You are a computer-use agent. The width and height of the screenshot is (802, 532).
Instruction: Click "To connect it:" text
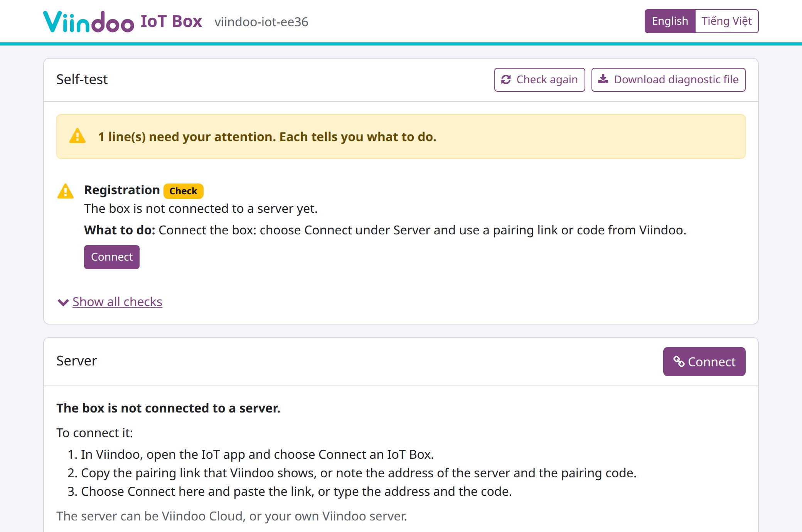94,433
